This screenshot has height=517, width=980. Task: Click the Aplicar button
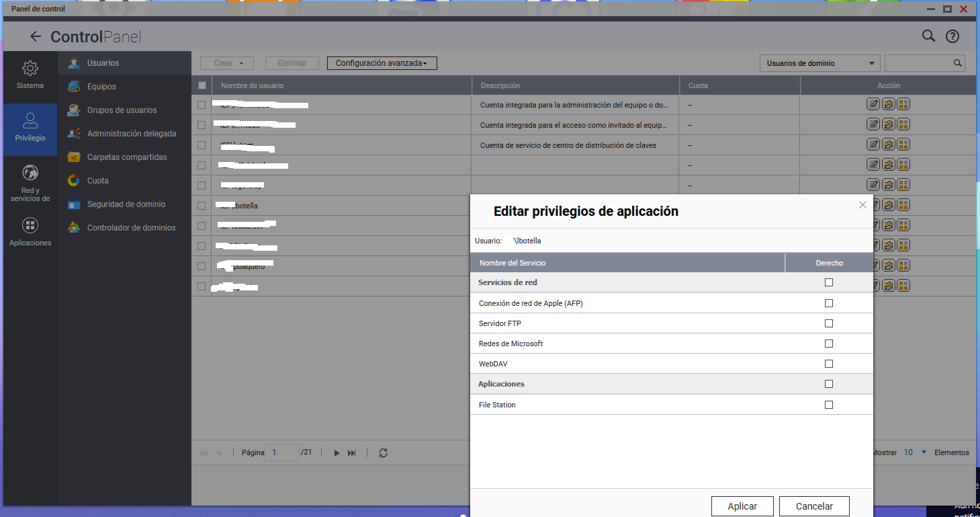(742, 506)
